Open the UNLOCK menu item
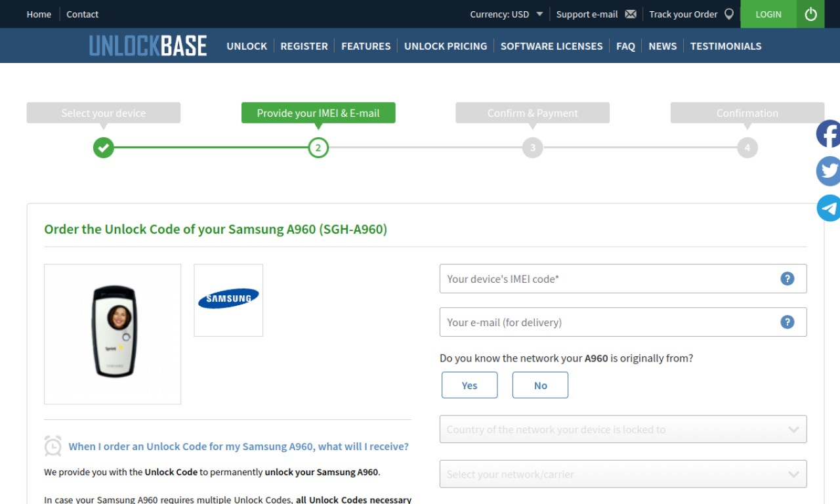 pyautogui.click(x=247, y=46)
